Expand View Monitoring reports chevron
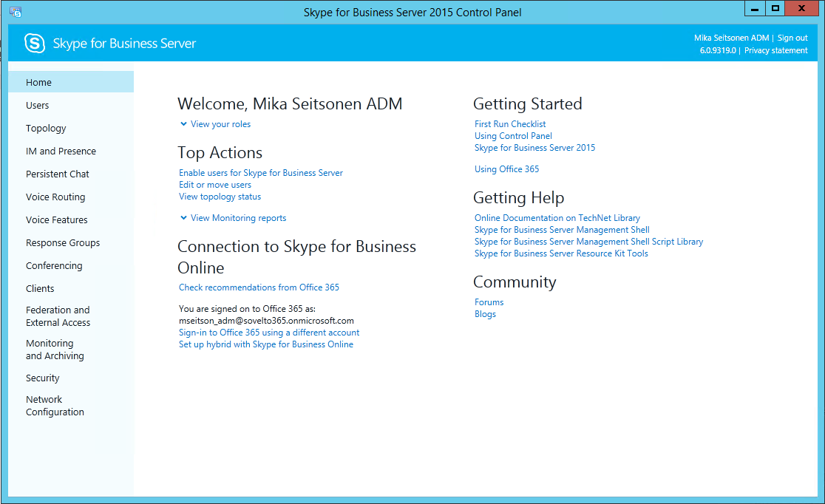 coord(183,218)
